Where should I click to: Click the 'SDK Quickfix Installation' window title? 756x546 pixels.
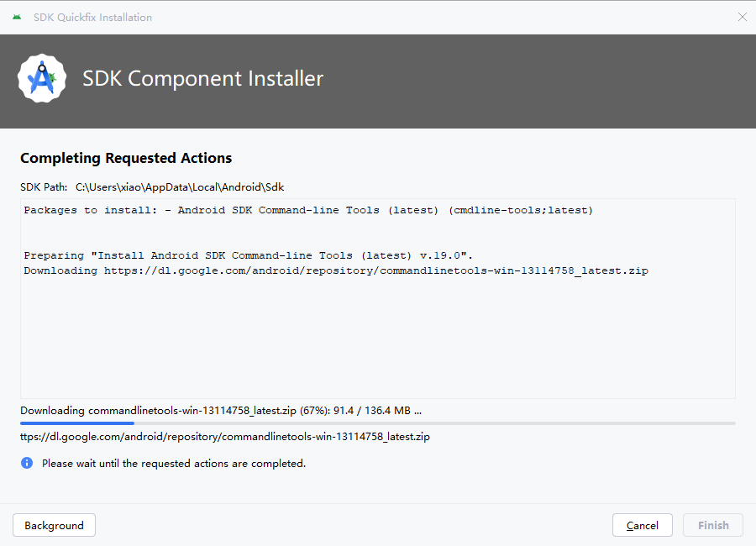(x=92, y=18)
